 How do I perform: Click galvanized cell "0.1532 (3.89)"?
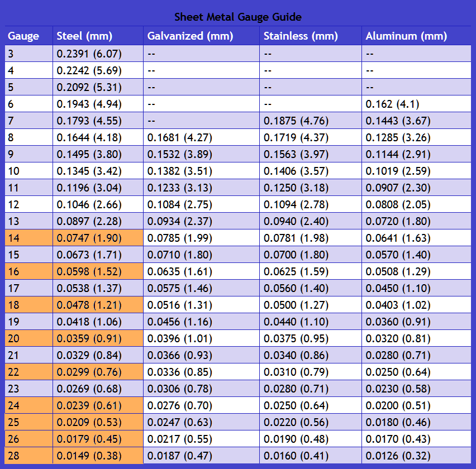coord(201,154)
